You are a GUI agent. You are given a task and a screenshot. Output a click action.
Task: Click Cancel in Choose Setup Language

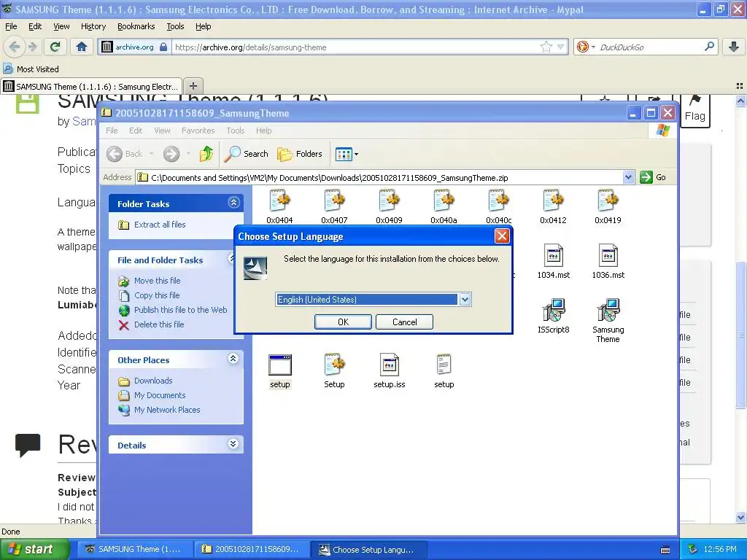[x=404, y=322]
